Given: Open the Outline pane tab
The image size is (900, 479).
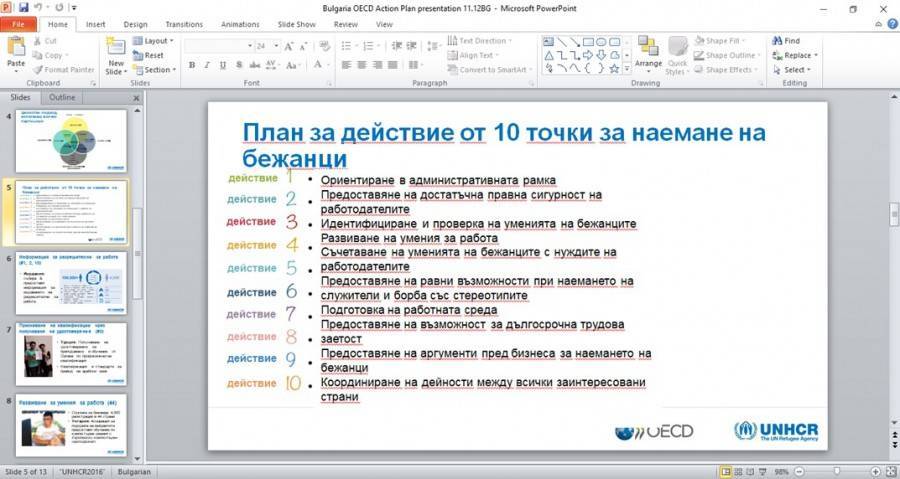Looking at the screenshot, I should (x=62, y=98).
